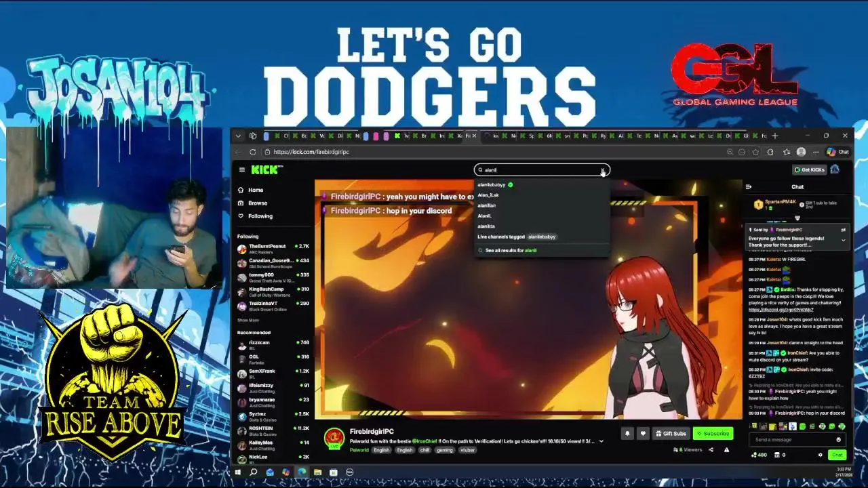The width and height of the screenshot is (868, 488).
Task: Click the Gift Subs button
Action: click(671, 434)
